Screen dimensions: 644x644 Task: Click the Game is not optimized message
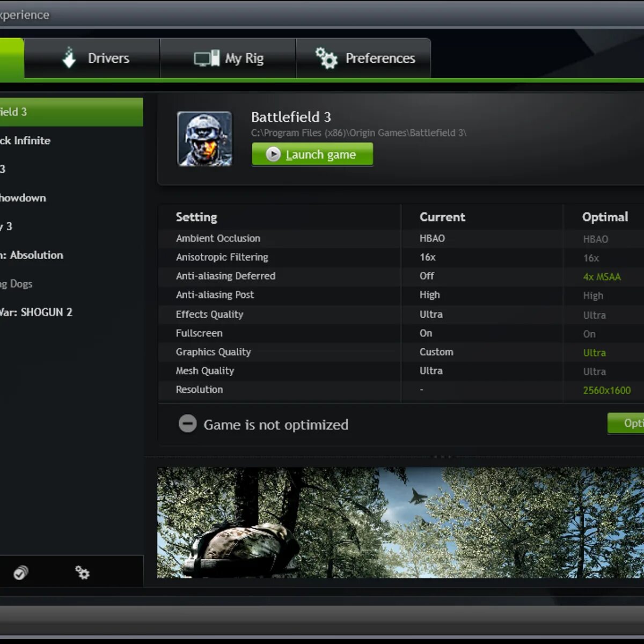(276, 425)
